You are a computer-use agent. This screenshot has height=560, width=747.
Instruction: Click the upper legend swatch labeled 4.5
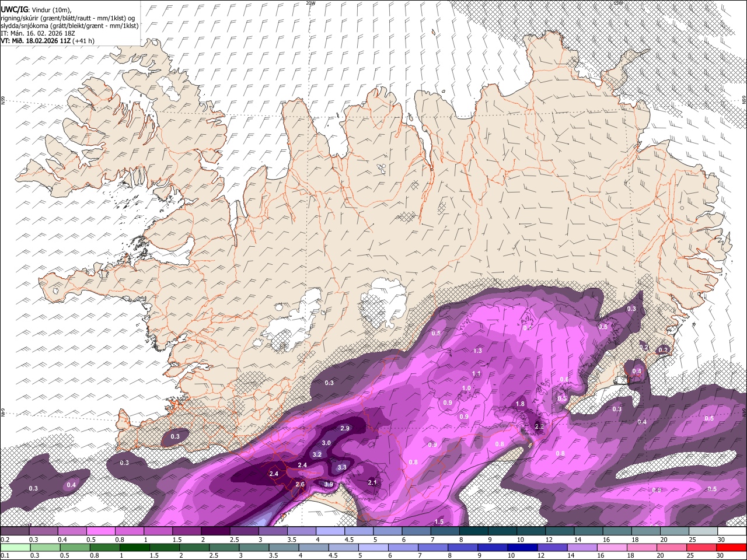coord(359,531)
